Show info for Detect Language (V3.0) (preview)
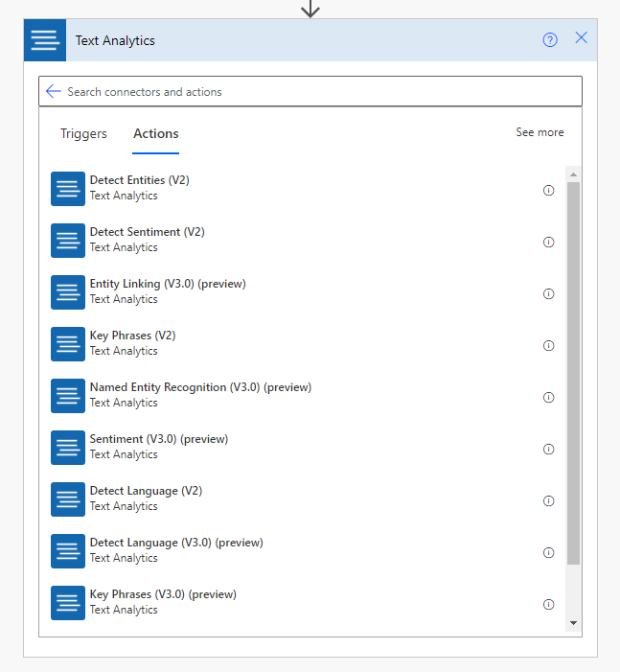620x672 pixels. (548, 553)
